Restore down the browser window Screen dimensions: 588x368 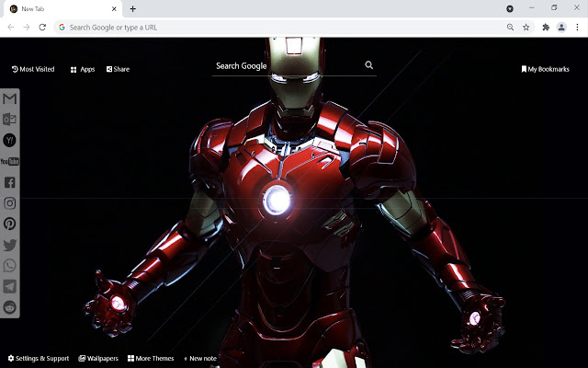pos(554,8)
